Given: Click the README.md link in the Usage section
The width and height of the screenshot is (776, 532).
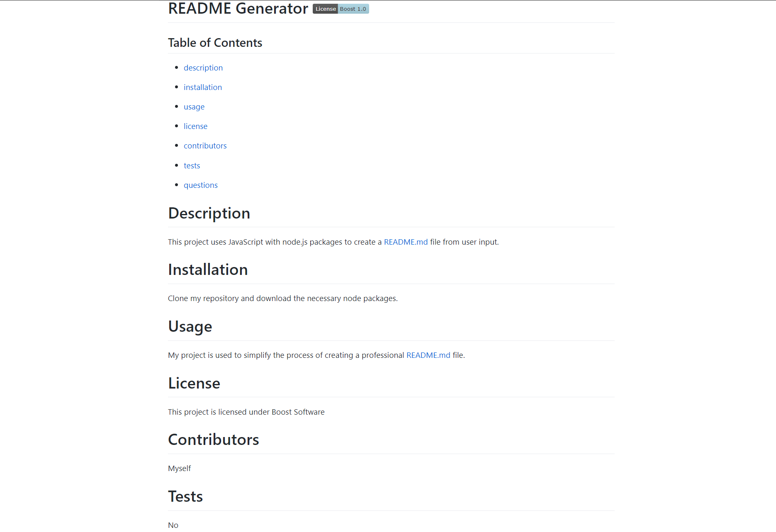Looking at the screenshot, I should [428, 355].
